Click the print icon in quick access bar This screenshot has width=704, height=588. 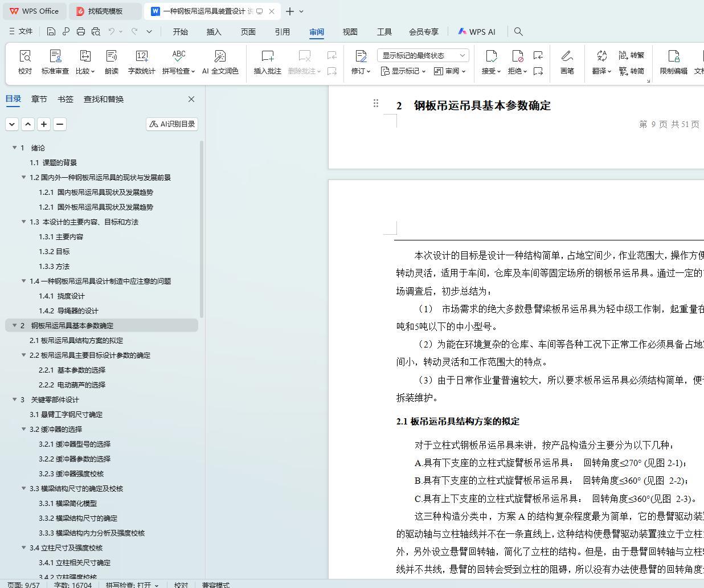pyautogui.click(x=81, y=31)
